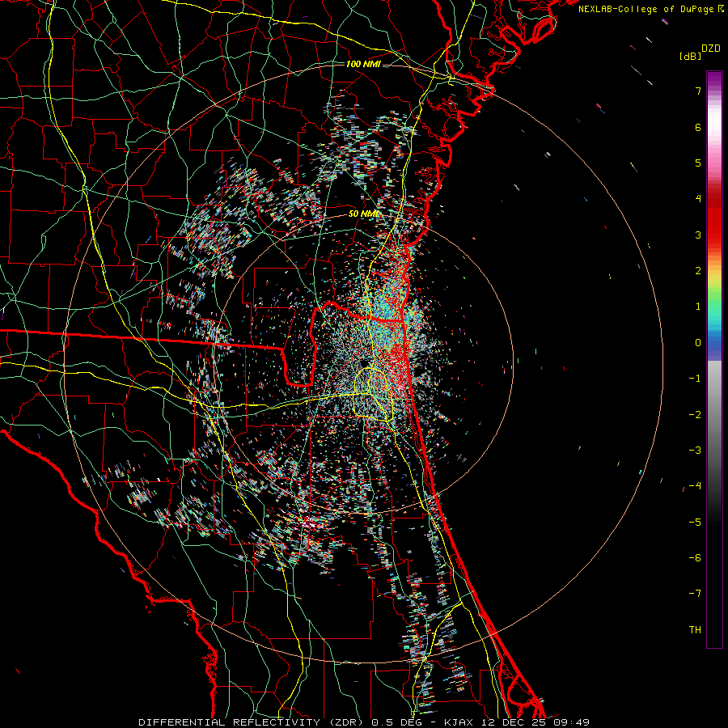Select the positive 2 scale label

[698, 271]
